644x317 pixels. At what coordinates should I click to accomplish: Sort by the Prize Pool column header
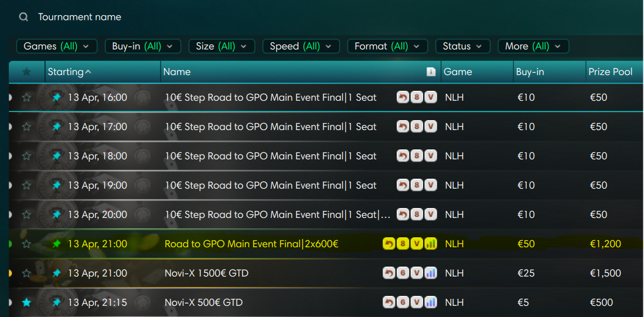point(610,72)
